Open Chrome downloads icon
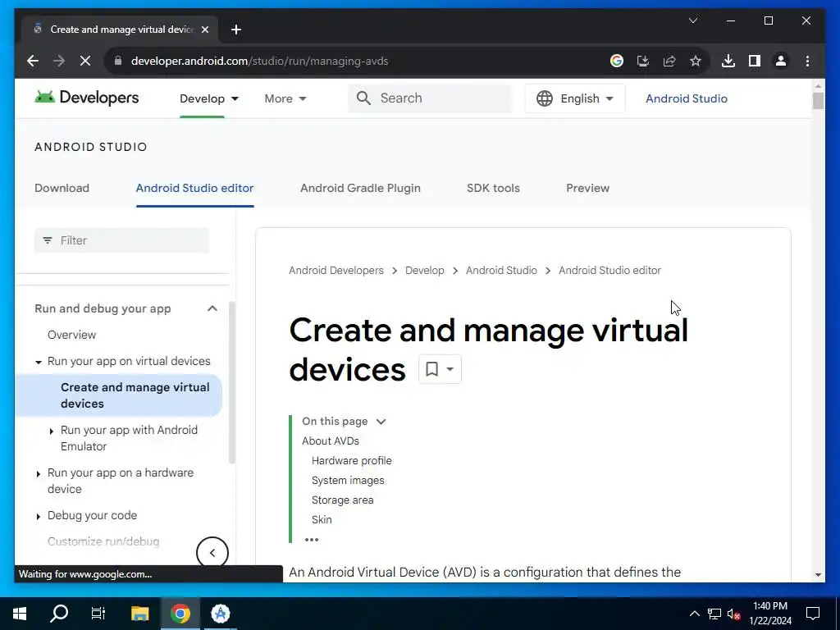 point(728,61)
